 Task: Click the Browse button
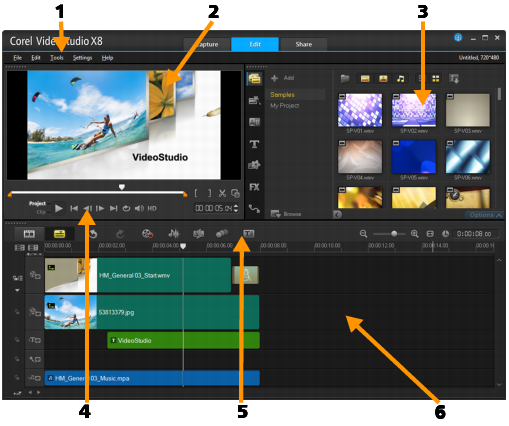(286, 214)
